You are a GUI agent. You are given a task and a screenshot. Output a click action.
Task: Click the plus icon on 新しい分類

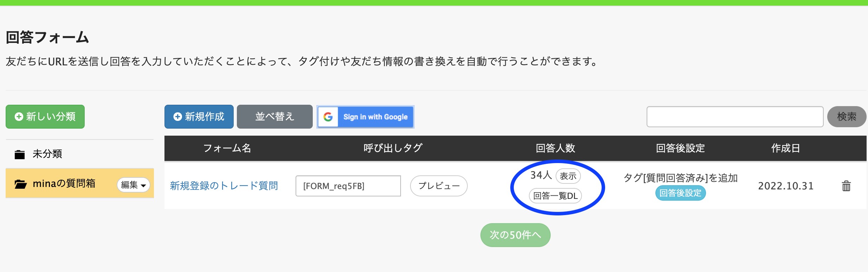click(x=19, y=117)
